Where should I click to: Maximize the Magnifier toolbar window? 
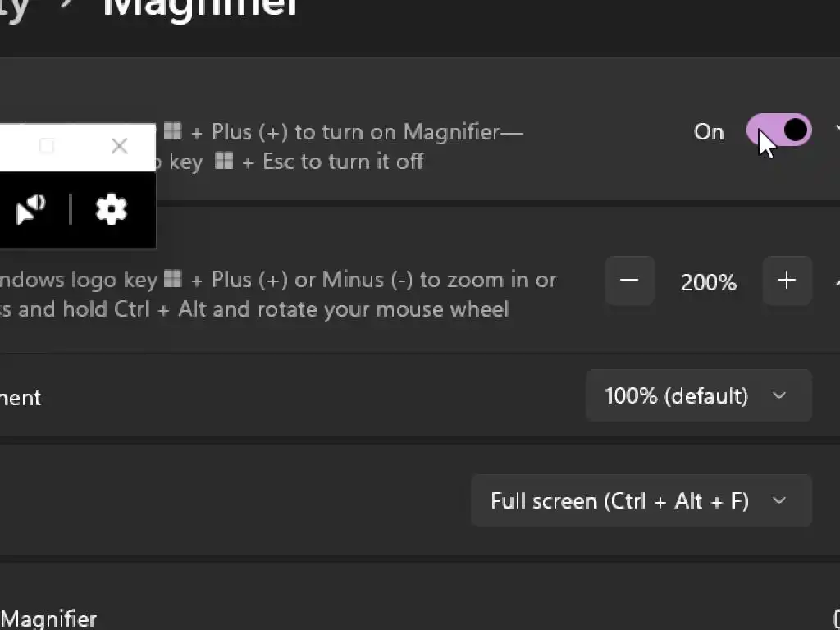[47, 146]
